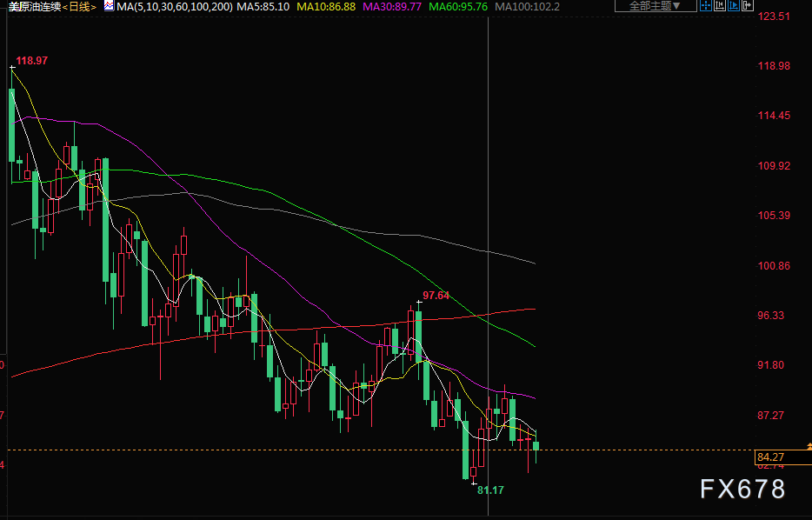Viewport: 812px width, 520px height.
Task: Click the orange alert arrow by 84.27
Action: click(808, 445)
